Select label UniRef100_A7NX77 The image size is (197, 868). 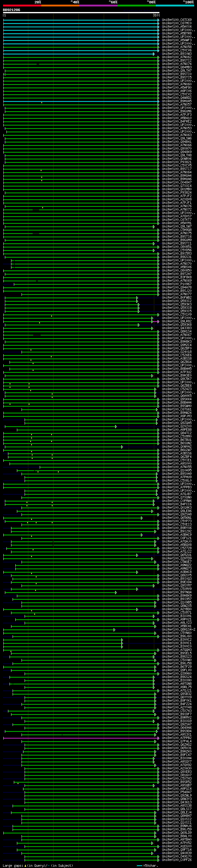(x=177, y=294)
